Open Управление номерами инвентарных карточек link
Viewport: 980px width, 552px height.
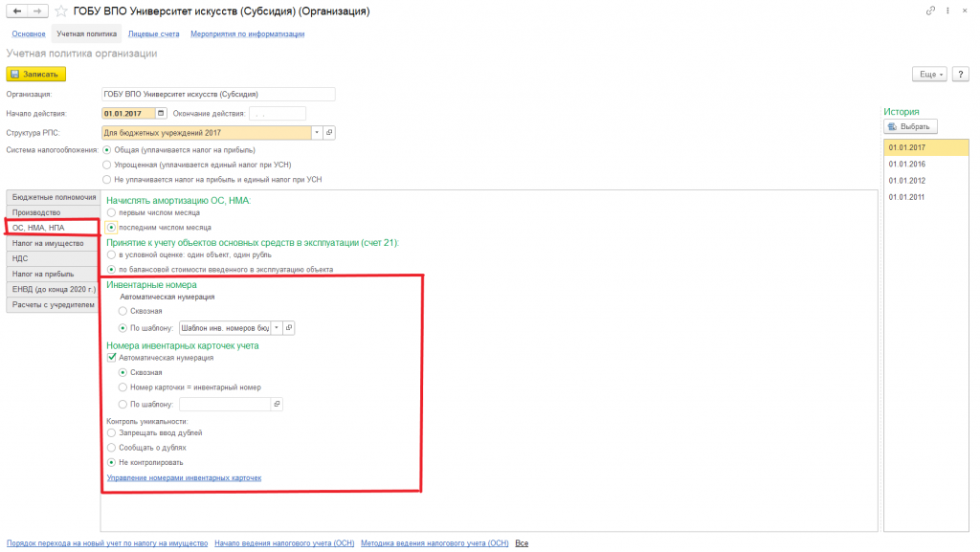click(x=184, y=477)
